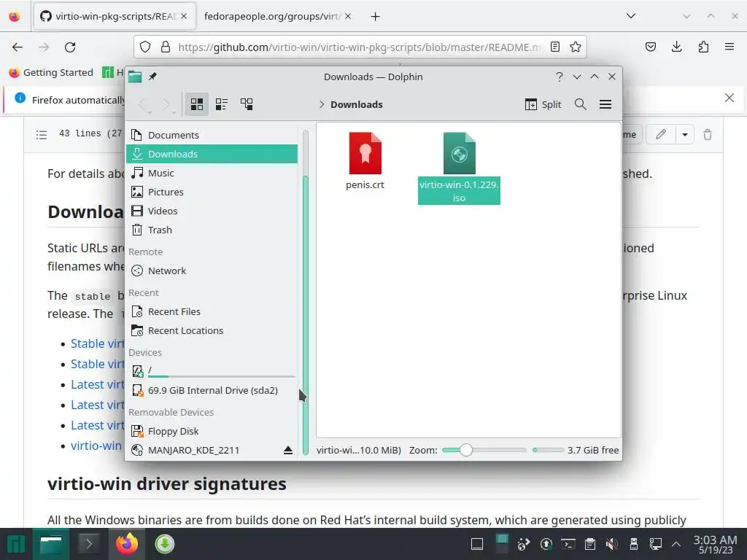
Task: Open Firefox extensions menu
Action: pyautogui.click(x=703, y=47)
